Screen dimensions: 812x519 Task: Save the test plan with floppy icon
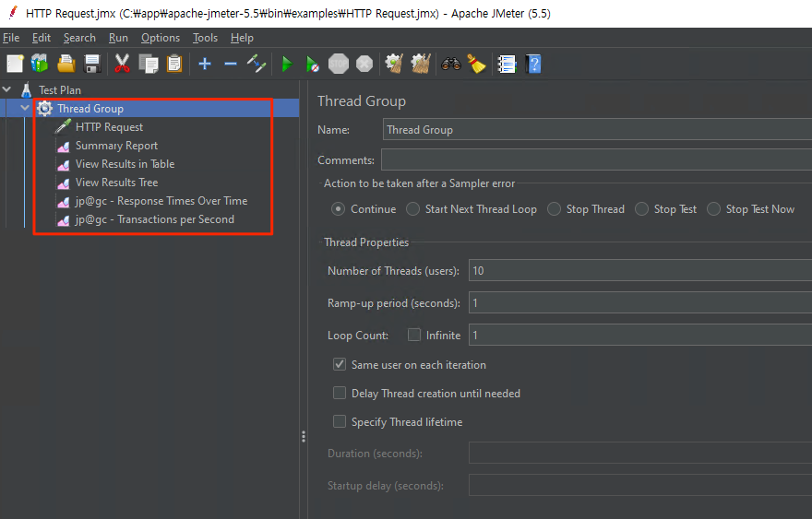pyautogui.click(x=92, y=65)
